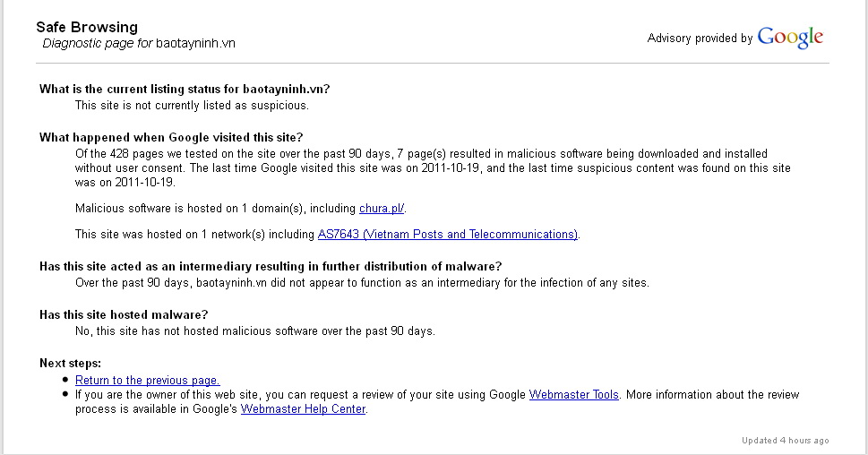Click the Google logo
The height and width of the screenshot is (455, 868).
tap(790, 38)
